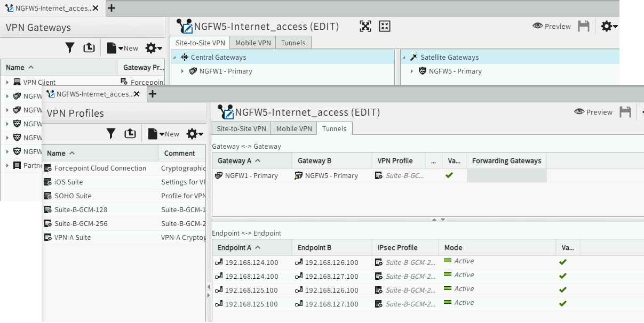644x323 pixels.
Task: Expand NGFW5 - Primary under Satellite Gateways
Action: tap(412, 71)
